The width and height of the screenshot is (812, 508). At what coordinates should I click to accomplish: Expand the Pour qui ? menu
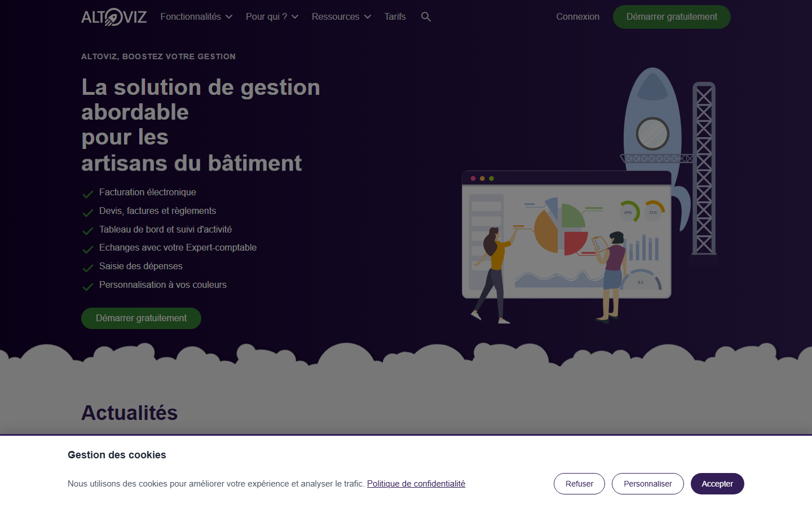(272, 17)
